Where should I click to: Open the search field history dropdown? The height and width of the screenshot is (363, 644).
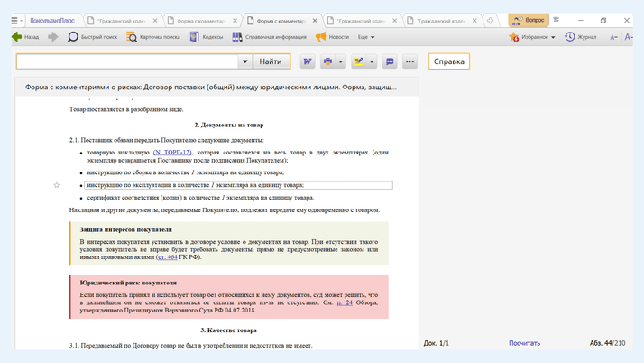point(244,61)
